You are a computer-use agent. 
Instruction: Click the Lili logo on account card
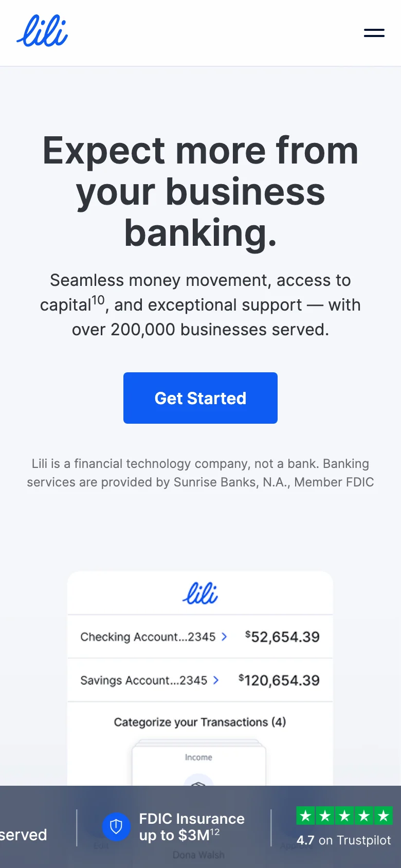coord(200,593)
